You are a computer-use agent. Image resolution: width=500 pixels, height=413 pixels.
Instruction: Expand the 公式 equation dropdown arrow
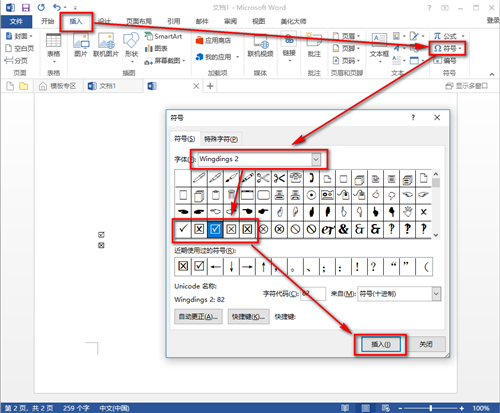click(463, 36)
